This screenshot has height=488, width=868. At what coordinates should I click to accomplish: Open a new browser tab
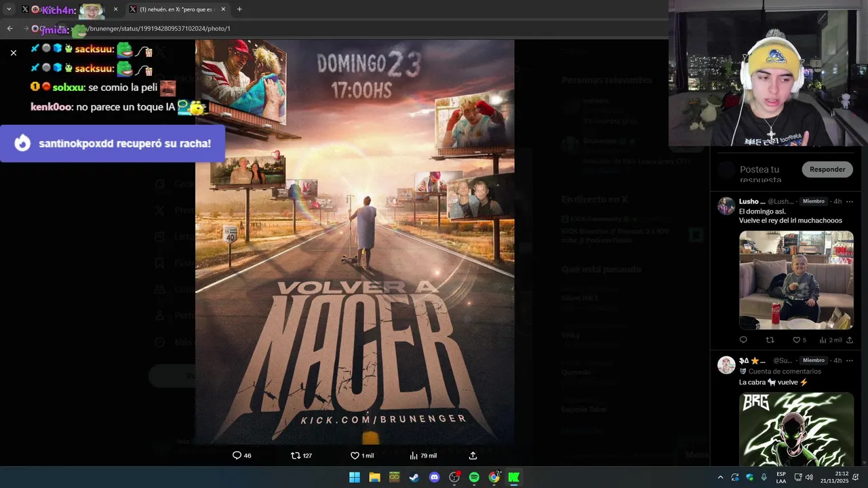(239, 9)
